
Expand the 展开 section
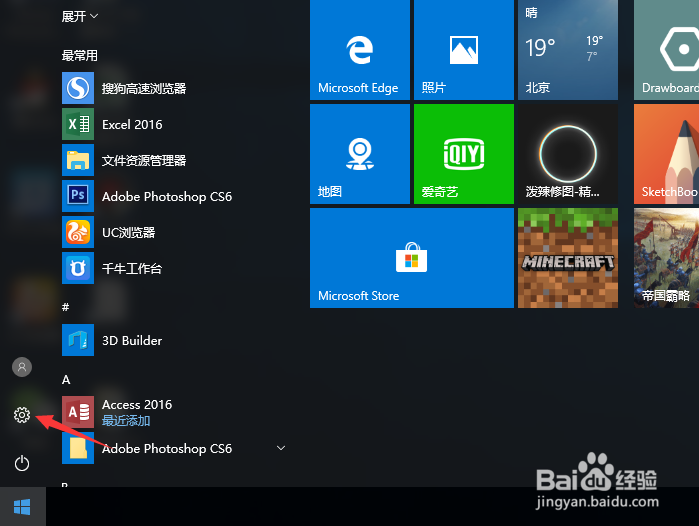80,16
